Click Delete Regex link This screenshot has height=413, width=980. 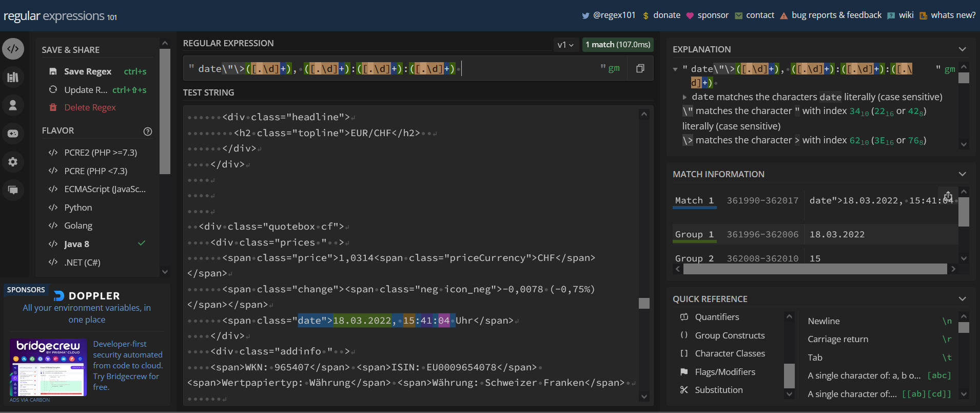tap(90, 107)
